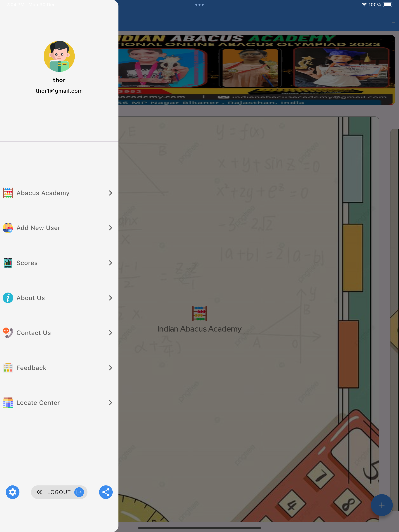Click the people icon beside Add New User
Viewport: 399px width, 532px height.
8,228
